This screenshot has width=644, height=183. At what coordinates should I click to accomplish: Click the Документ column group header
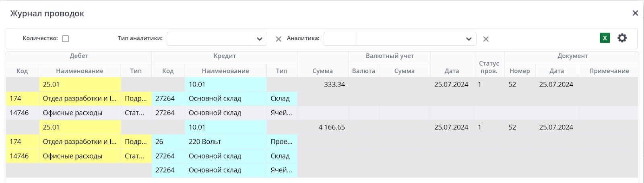point(572,56)
